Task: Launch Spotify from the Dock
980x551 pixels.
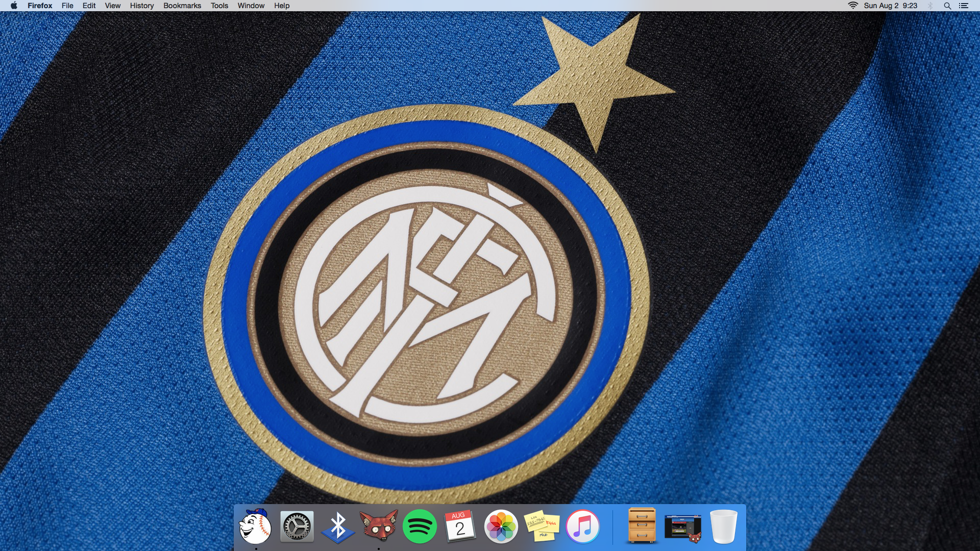Action: pos(420,527)
